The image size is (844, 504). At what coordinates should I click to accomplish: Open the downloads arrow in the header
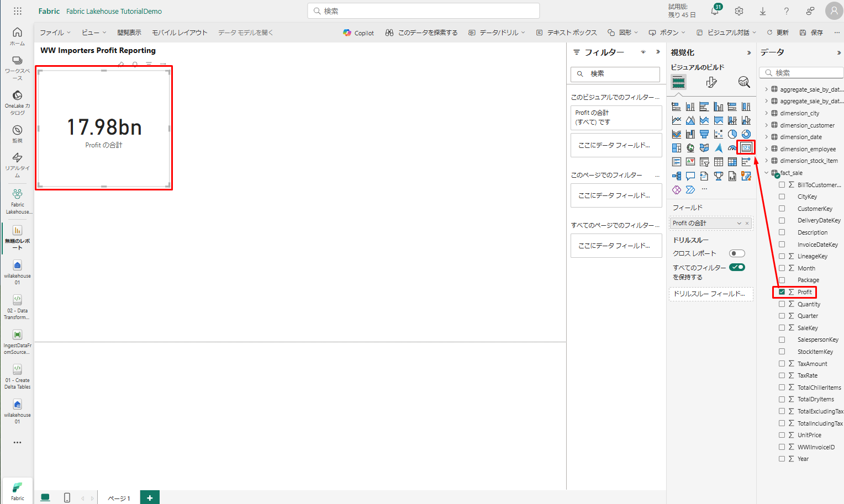(x=763, y=11)
